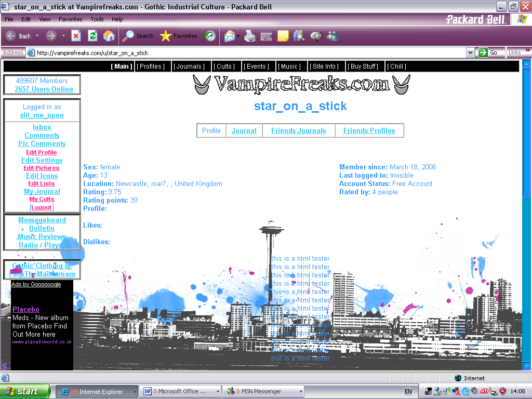532x399 pixels.
Task: Expand the Links toolbar chevron
Action: [528, 50]
